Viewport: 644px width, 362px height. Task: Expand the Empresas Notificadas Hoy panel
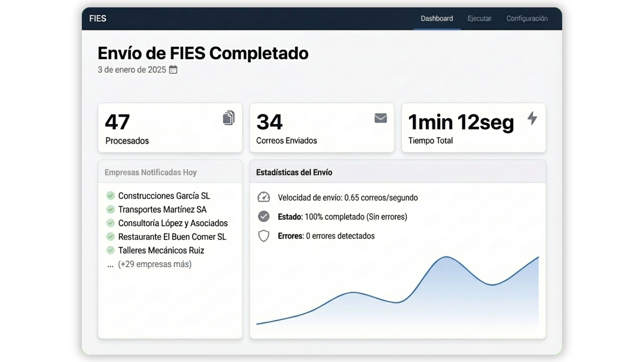151,172
